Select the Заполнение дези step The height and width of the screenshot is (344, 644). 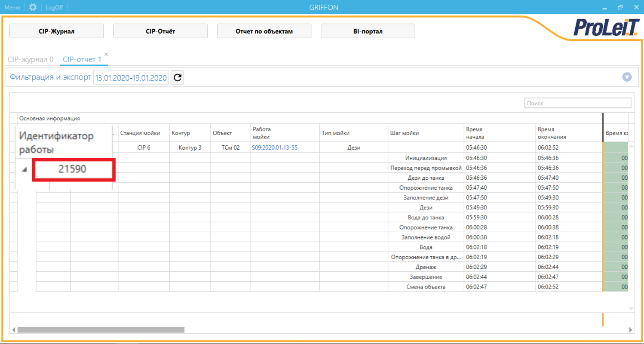click(426, 198)
